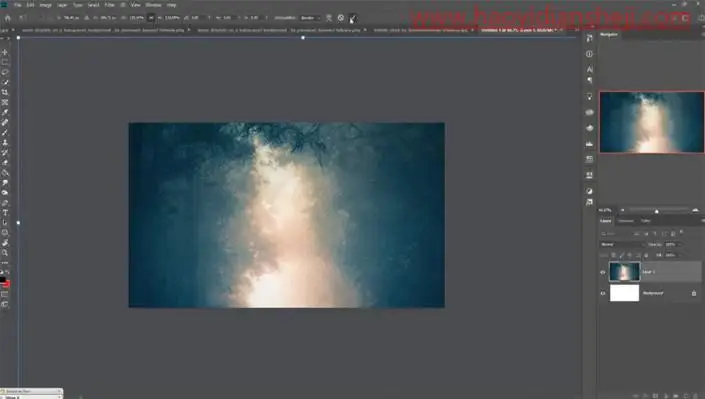Select the Crop tool

[5, 92]
